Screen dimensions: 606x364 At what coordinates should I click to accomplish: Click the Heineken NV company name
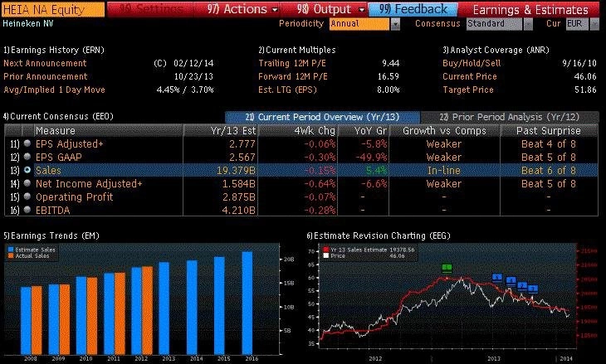click(x=28, y=23)
